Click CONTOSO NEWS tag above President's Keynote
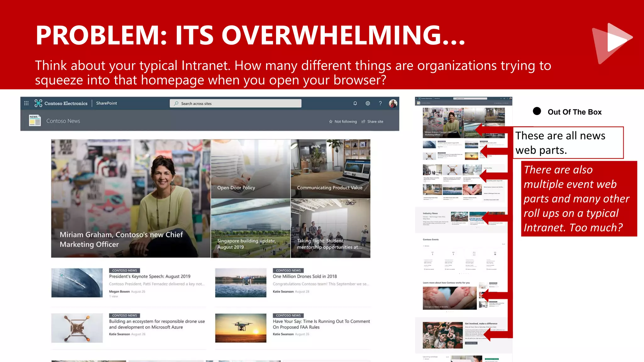 [x=125, y=270]
